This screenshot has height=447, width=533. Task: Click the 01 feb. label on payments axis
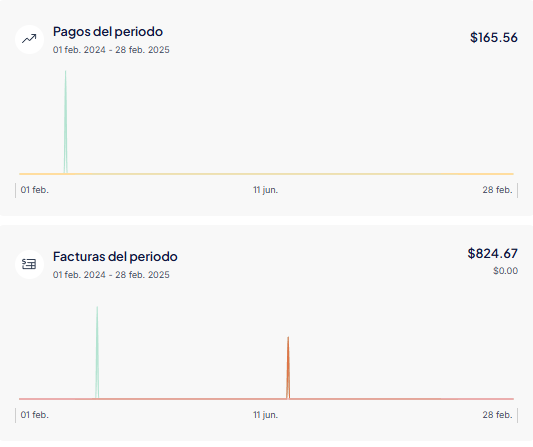pyautogui.click(x=35, y=190)
